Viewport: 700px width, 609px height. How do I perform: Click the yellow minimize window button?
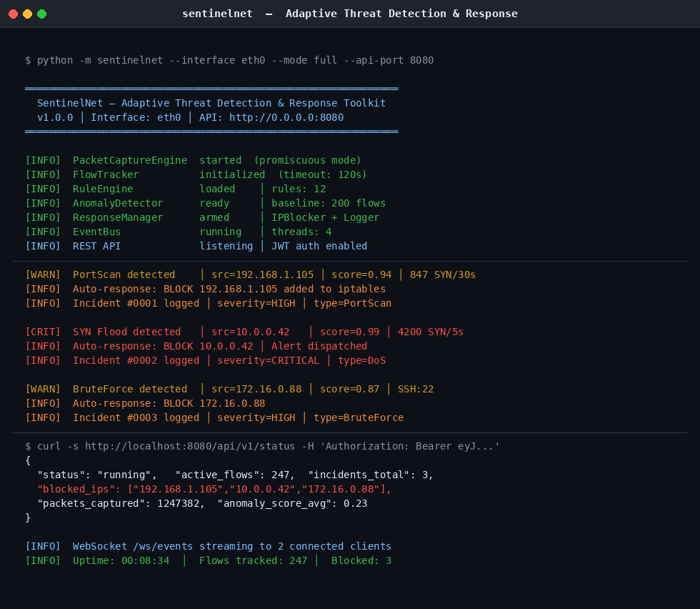tap(27, 14)
